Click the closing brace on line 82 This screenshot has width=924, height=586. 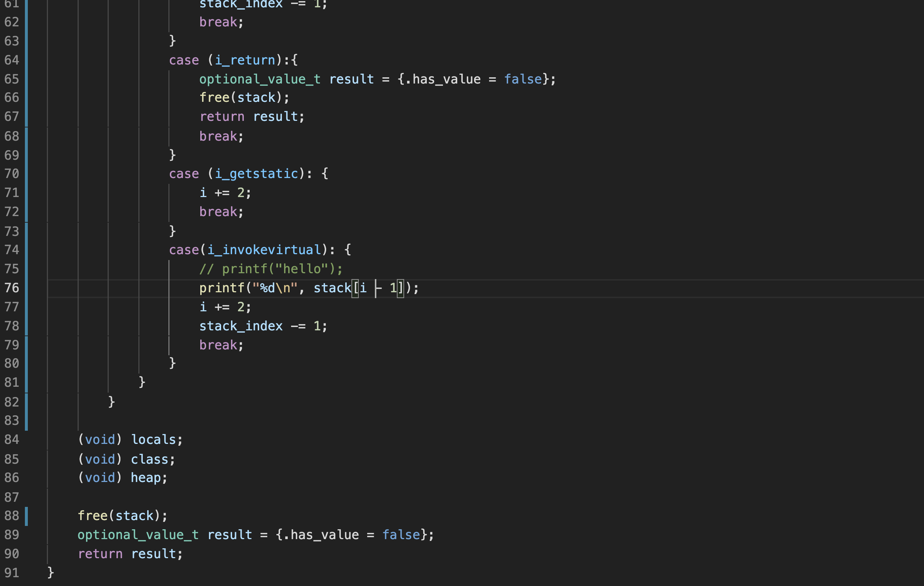(x=111, y=402)
